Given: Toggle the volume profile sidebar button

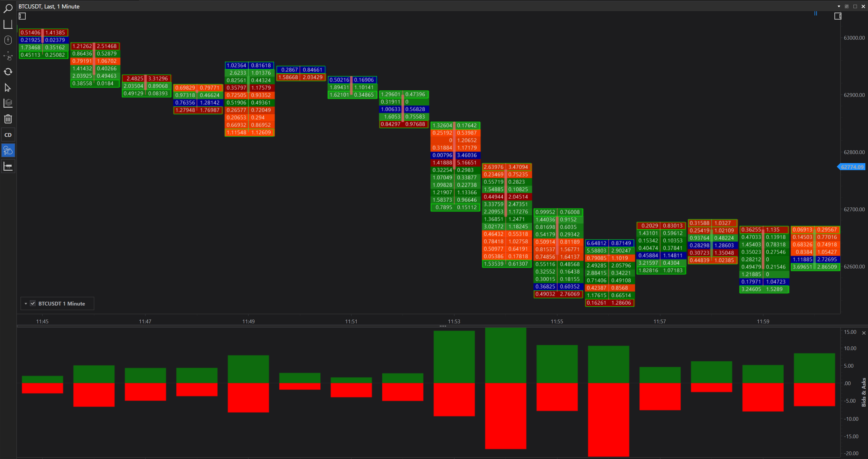Looking at the screenshot, I should 8,166.
